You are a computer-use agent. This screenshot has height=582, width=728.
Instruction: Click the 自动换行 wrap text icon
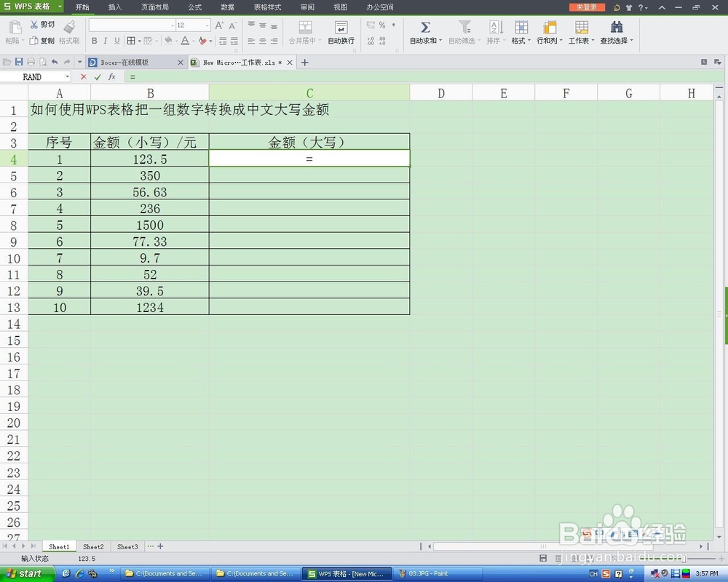(341, 27)
